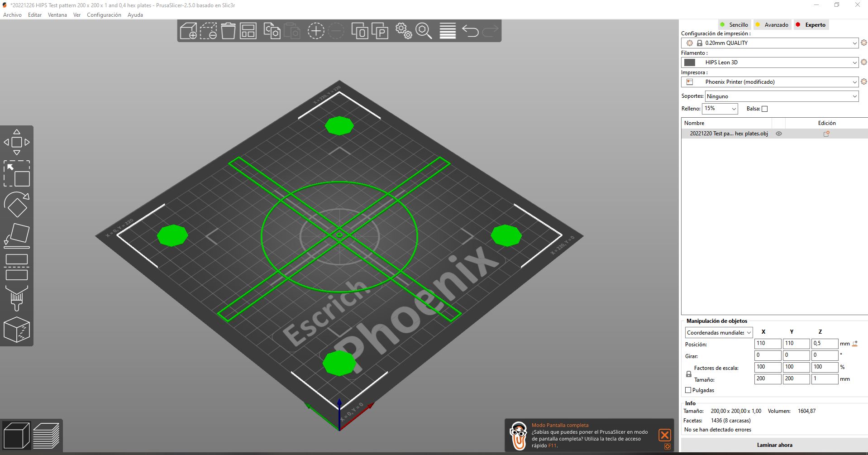868x455 pixels.
Task: Open the Soportes dropdown
Action: coord(782,96)
